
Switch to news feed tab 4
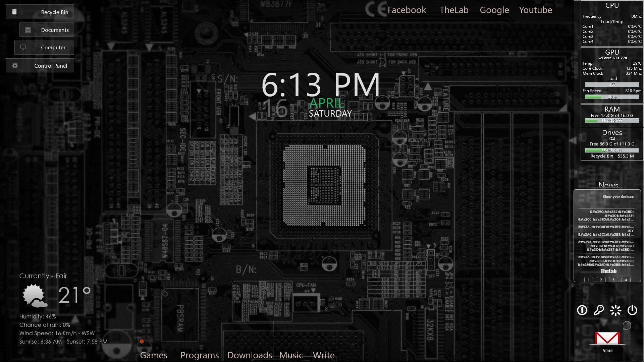point(626,280)
